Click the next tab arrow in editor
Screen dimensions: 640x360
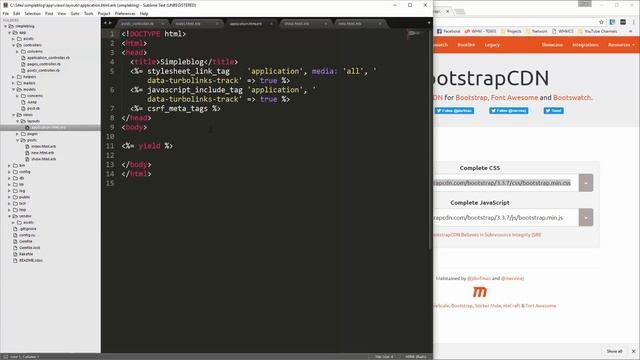pos(110,23)
